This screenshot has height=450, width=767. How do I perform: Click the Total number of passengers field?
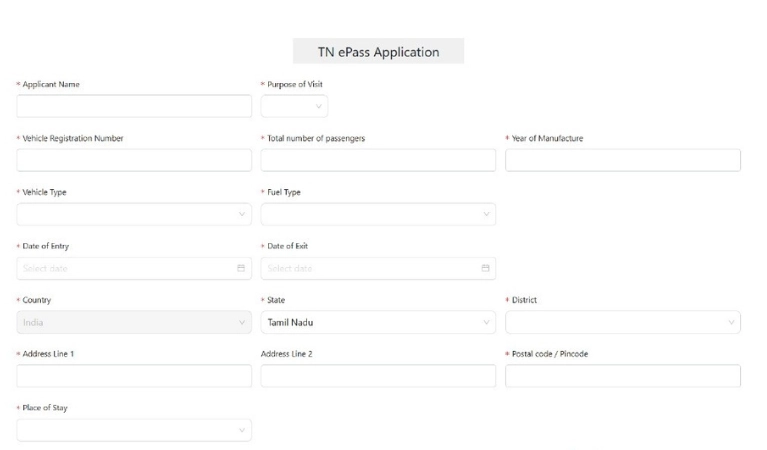(378, 160)
